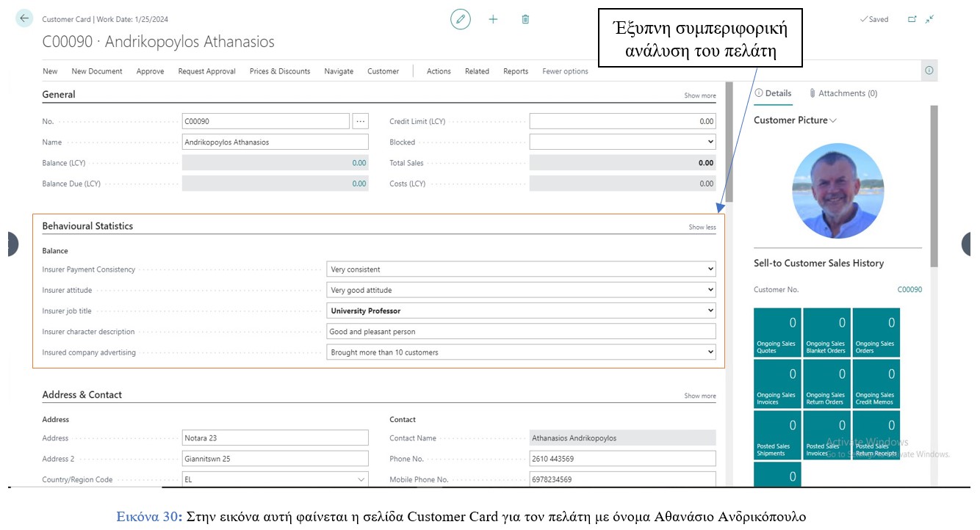Toggle the FactBox info pane icon
Screen dimensions: 980x530
point(929,70)
